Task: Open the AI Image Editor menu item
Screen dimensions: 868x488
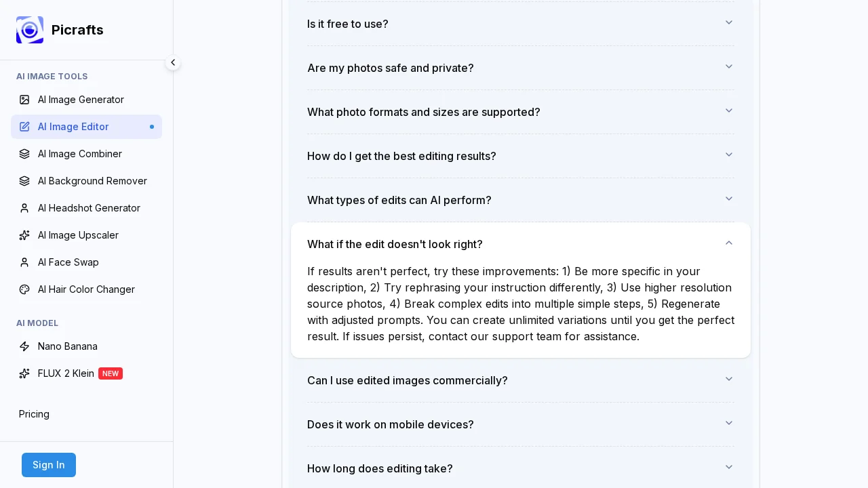Action: pos(73,127)
